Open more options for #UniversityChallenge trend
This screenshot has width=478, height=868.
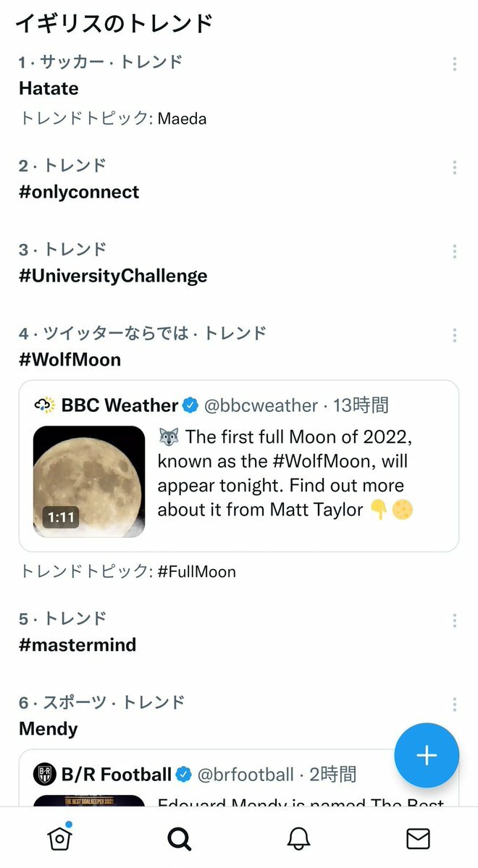(x=454, y=251)
